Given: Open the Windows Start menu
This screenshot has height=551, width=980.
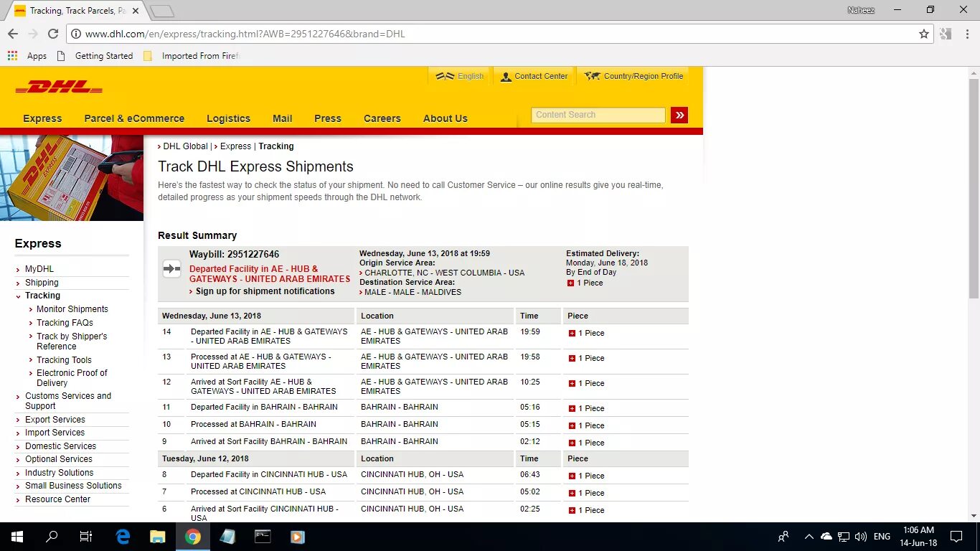Looking at the screenshot, I should 17,536.
